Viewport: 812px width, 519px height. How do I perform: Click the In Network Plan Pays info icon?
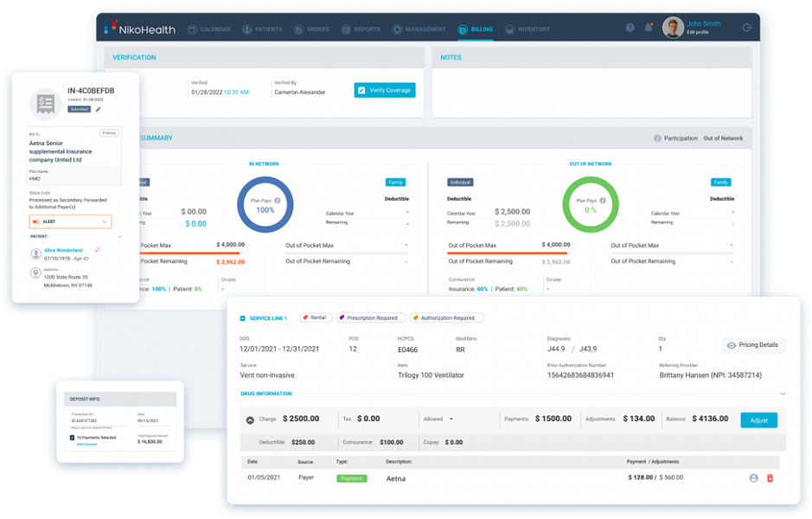(278, 201)
